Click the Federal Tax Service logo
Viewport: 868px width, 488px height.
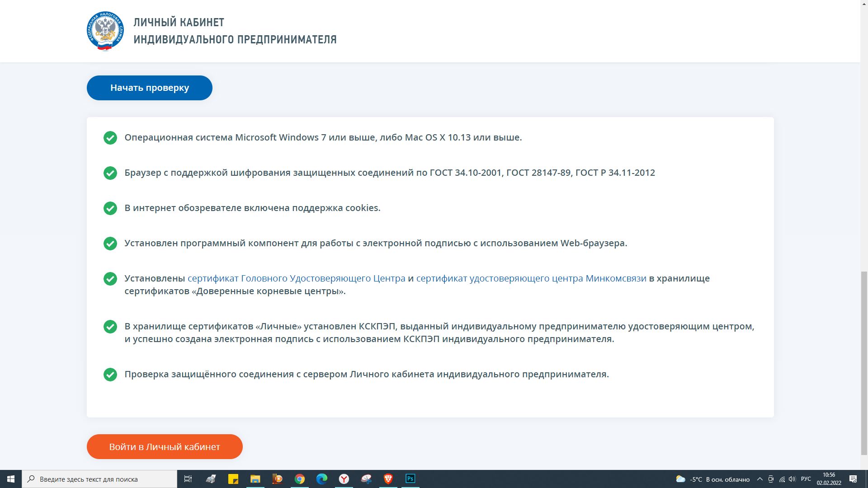105,31
